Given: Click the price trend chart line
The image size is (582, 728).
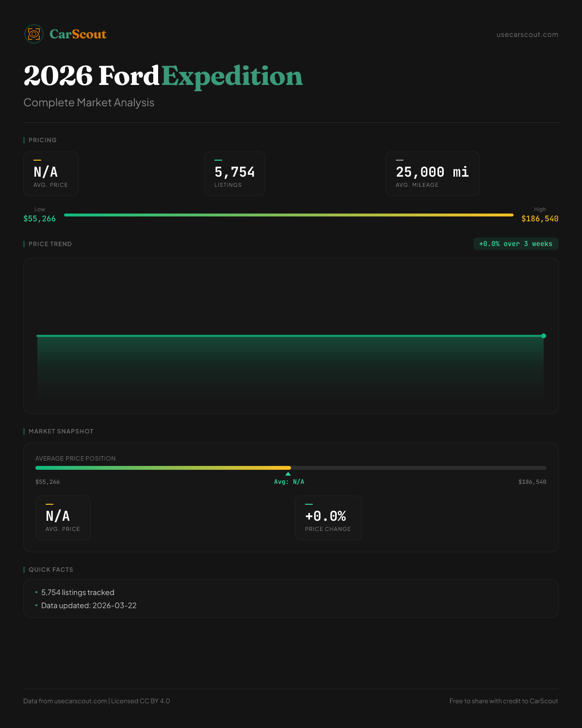Looking at the screenshot, I should (290, 335).
